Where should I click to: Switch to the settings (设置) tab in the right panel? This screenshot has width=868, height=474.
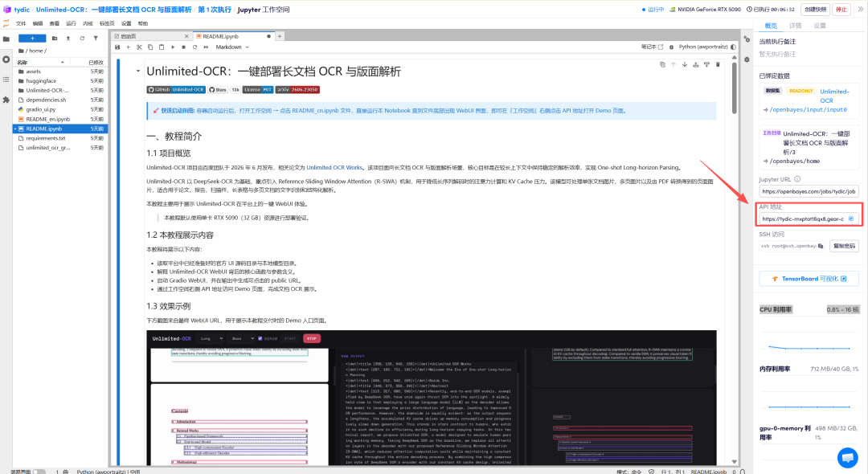820,26
